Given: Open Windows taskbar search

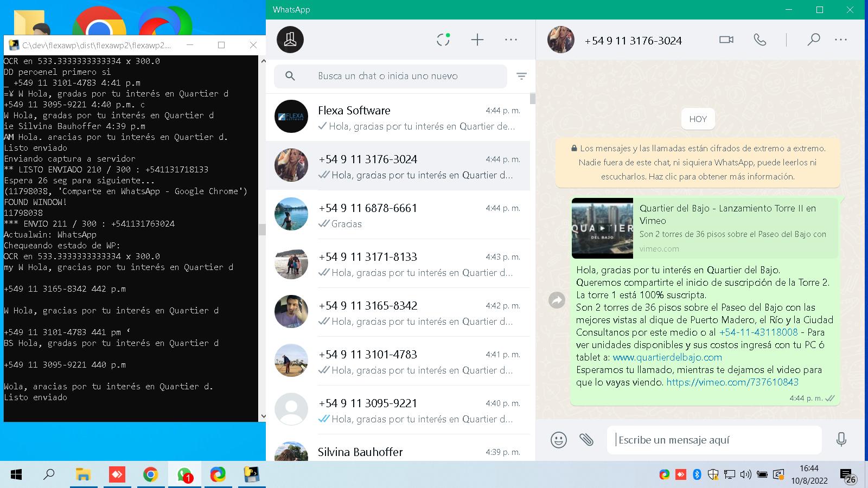Looking at the screenshot, I should pyautogui.click(x=49, y=475).
